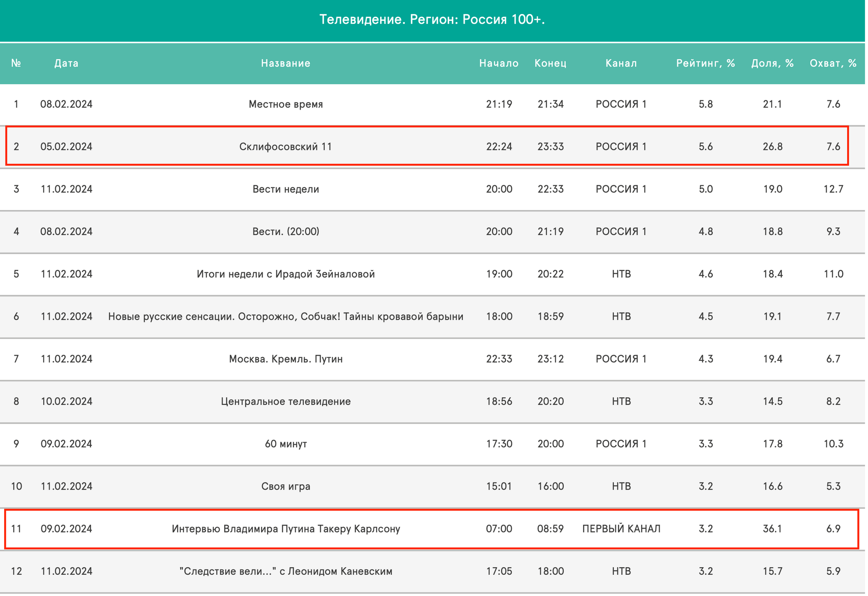Click the date 05.02.2024
This screenshot has width=868, height=596.
(67, 147)
